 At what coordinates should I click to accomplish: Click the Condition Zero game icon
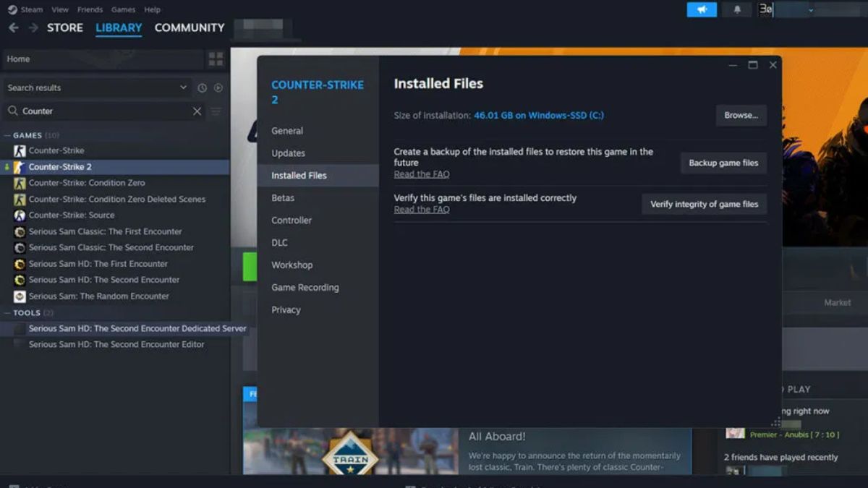point(20,183)
